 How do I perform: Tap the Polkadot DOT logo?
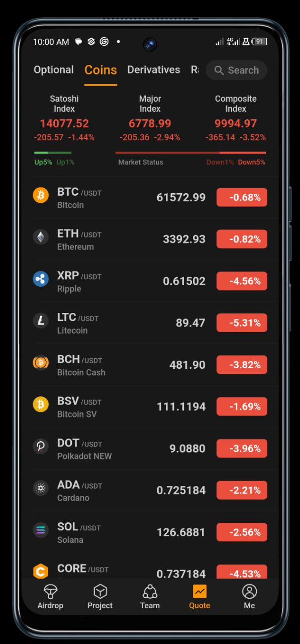(41, 446)
